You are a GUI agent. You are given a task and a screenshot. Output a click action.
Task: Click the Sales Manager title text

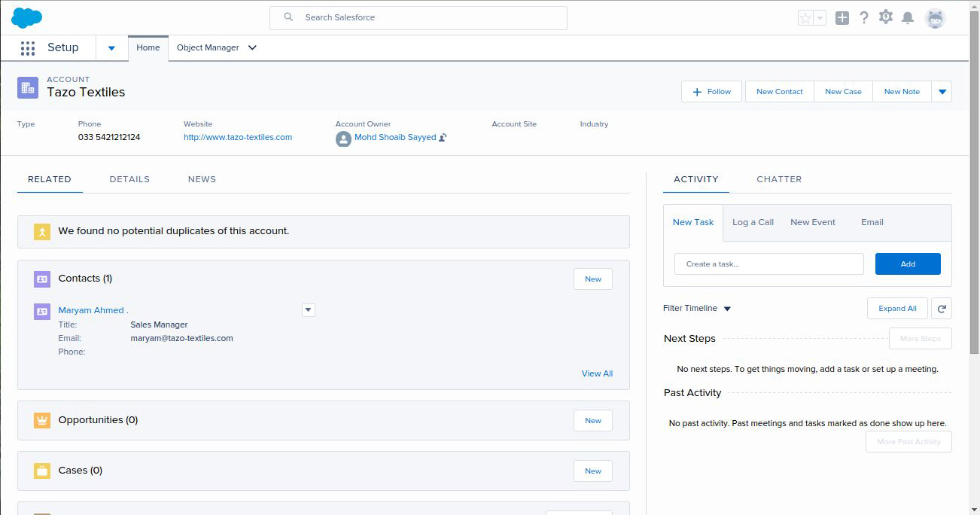[159, 325]
